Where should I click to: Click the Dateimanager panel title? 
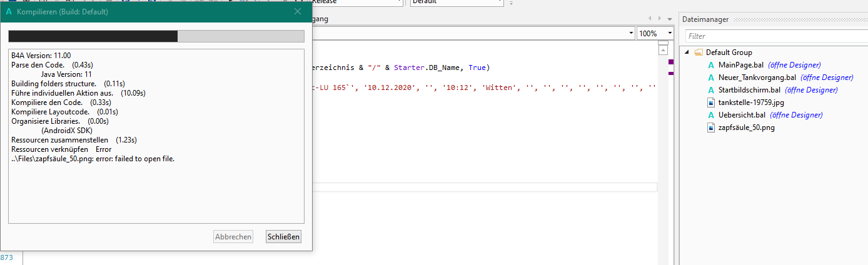[x=705, y=19]
